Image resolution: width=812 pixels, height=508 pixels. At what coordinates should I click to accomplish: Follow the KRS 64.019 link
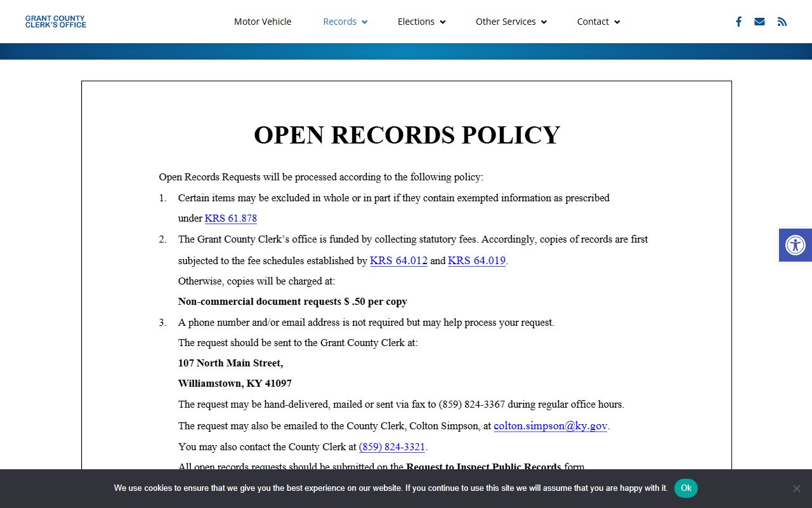(x=476, y=260)
